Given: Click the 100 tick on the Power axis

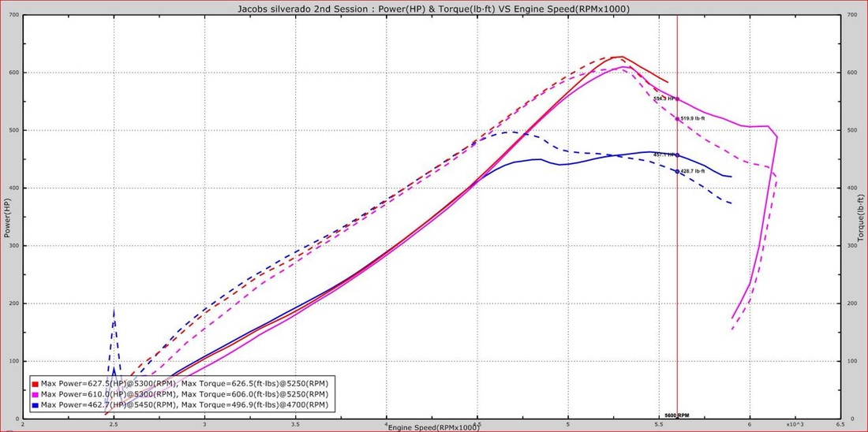Looking at the screenshot, I should tap(14, 361).
